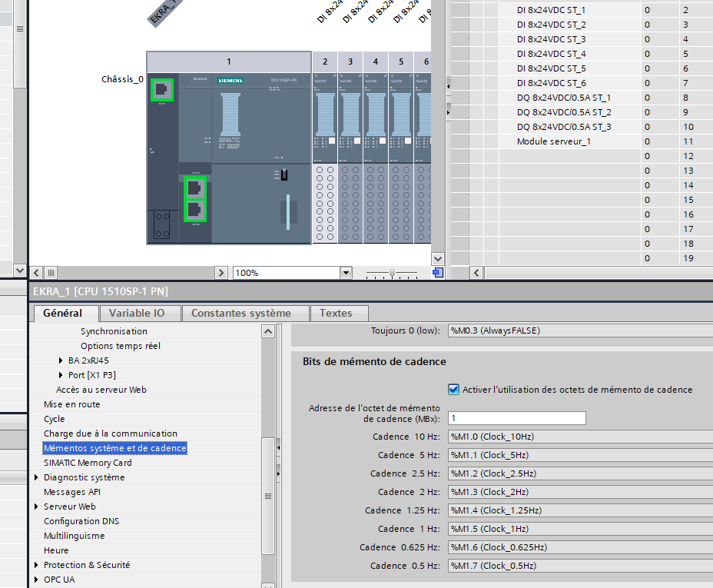Image resolution: width=713 pixels, height=588 pixels.
Task: Click the top green PROFINET port on CPU
Action: [162, 89]
